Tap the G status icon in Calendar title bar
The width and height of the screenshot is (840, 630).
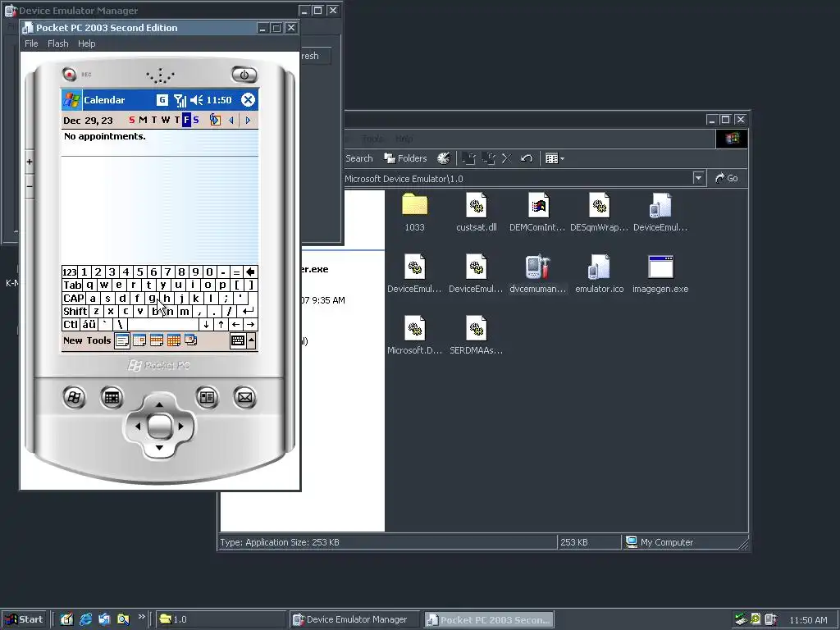tap(162, 99)
